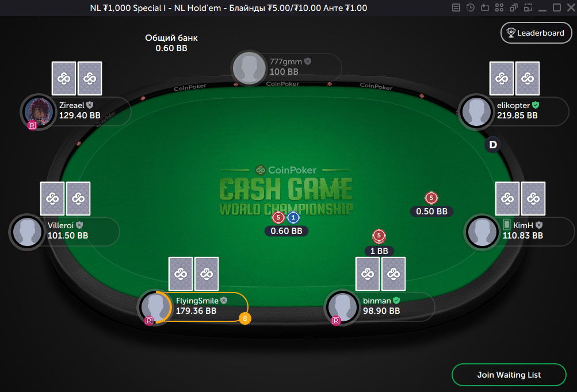Click the orange timer badge on FlyingSmile
Screen dimensions: 577x392
click(245, 318)
